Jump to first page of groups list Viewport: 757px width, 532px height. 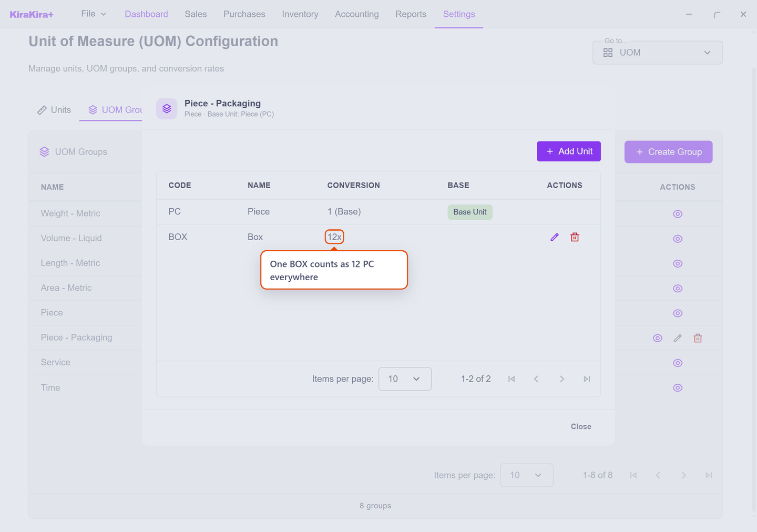tap(633, 475)
